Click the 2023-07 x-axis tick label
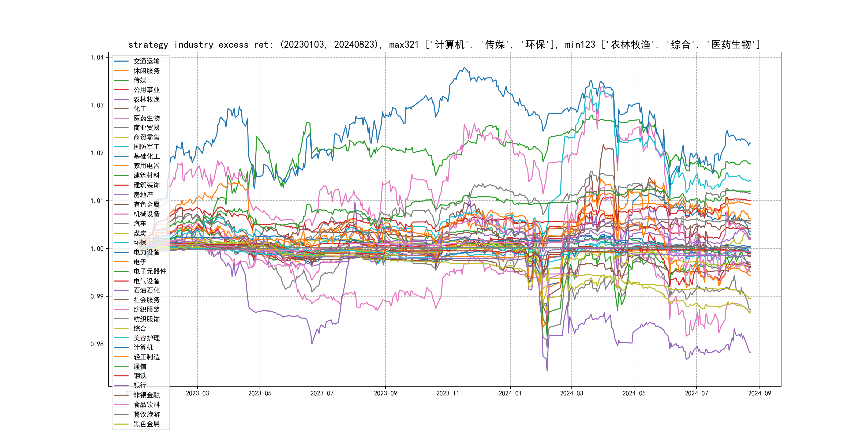Viewport: 868px width, 434px height. click(x=322, y=393)
